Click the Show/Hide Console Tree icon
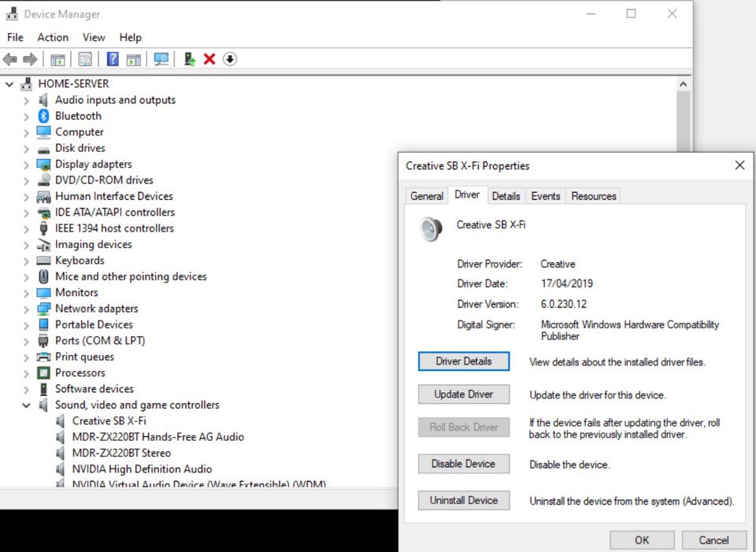 [57, 59]
